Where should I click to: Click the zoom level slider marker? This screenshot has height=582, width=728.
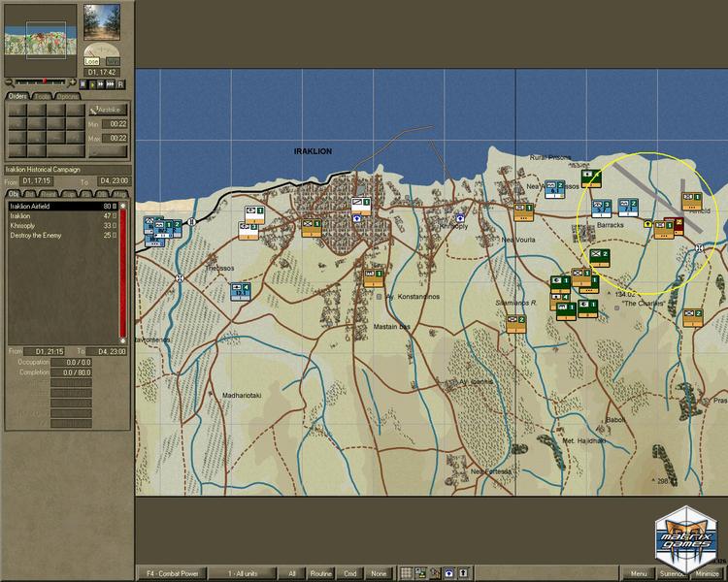[44, 81]
